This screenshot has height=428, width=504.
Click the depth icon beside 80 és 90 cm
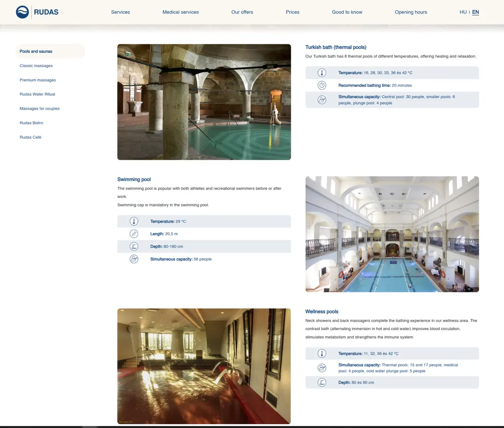(x=322, y=382)
